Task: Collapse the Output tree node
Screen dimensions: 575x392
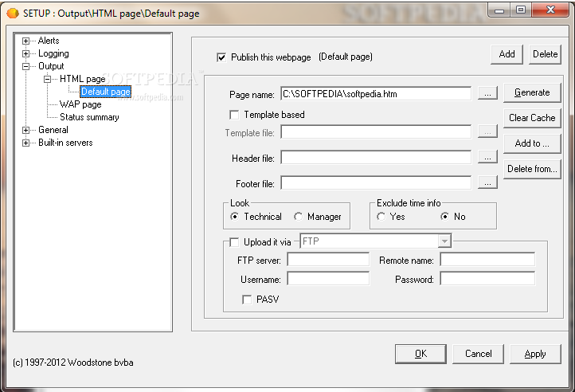Action: pyautogui.click(x=25, y=66)
